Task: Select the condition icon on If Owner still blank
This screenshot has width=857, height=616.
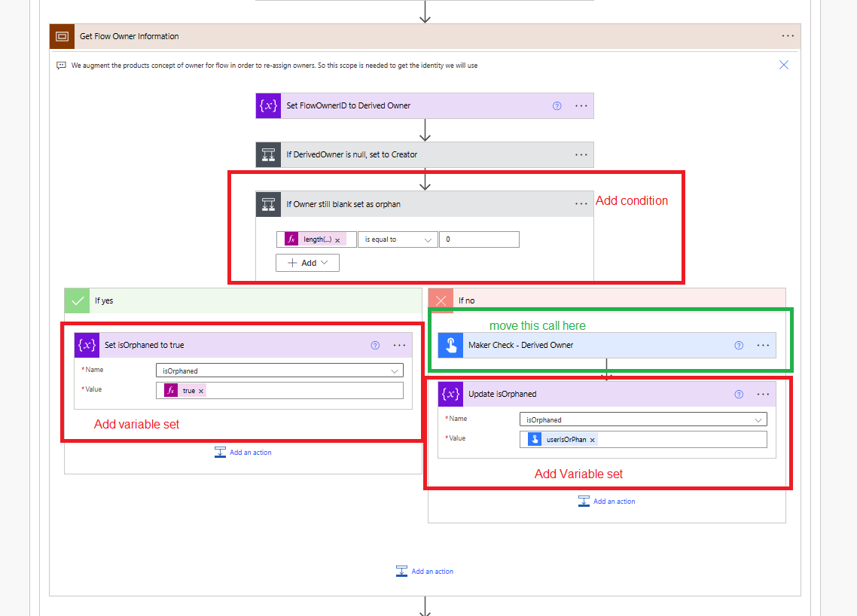Action: pyautogui.click(x=268, y=203)
